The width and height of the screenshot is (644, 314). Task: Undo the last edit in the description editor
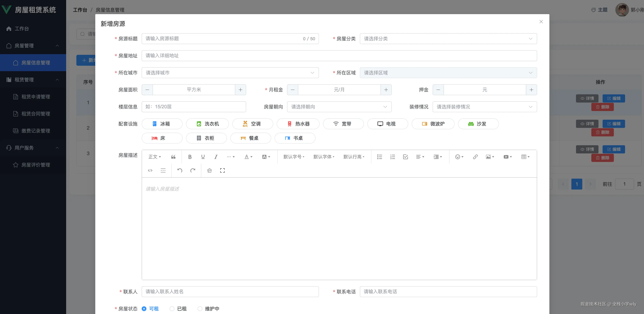pos(179,170)
